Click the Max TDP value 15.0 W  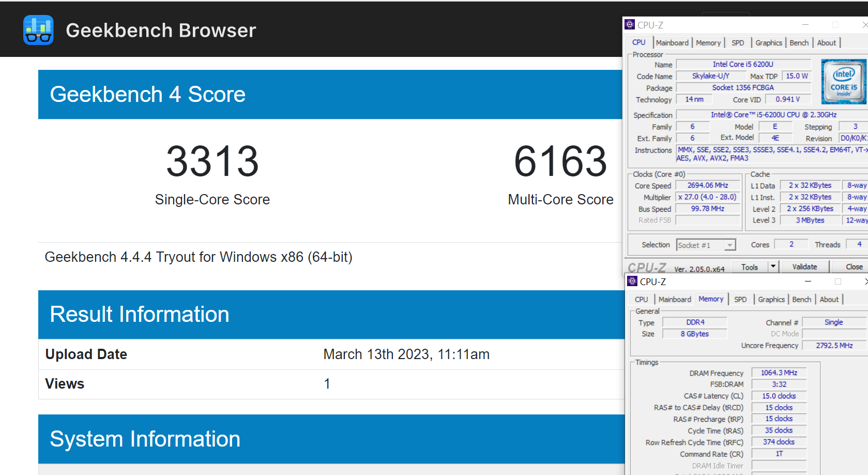pyautogui.click(x=797, y=76)
